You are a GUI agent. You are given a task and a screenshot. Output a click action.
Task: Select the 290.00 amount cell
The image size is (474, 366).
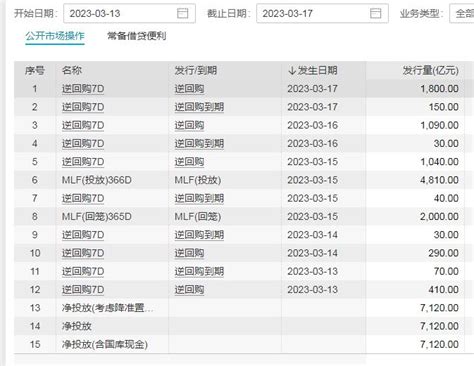pos(444,253)
